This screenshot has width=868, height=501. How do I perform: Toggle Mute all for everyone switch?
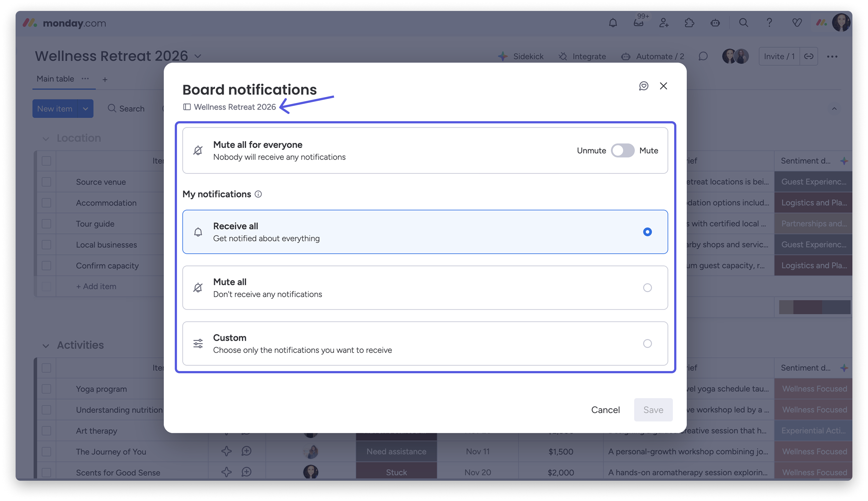click(622, 150)
